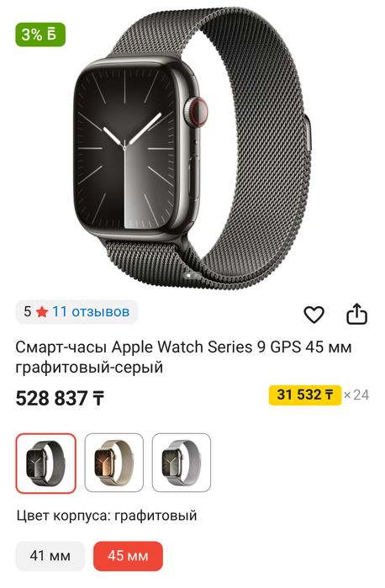Select the 45 мм size option
Image resolution: width=385 pixels, height=588 pixels.
coord(129,556)
